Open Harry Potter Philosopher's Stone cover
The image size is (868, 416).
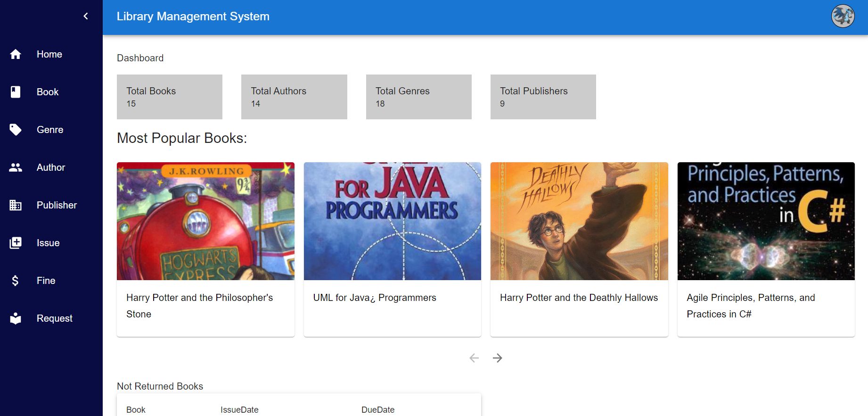click(x=205, y=221)
